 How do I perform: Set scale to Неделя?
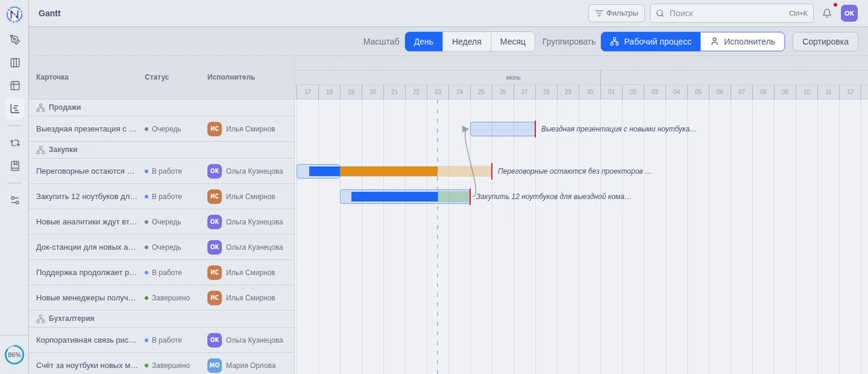467,41
